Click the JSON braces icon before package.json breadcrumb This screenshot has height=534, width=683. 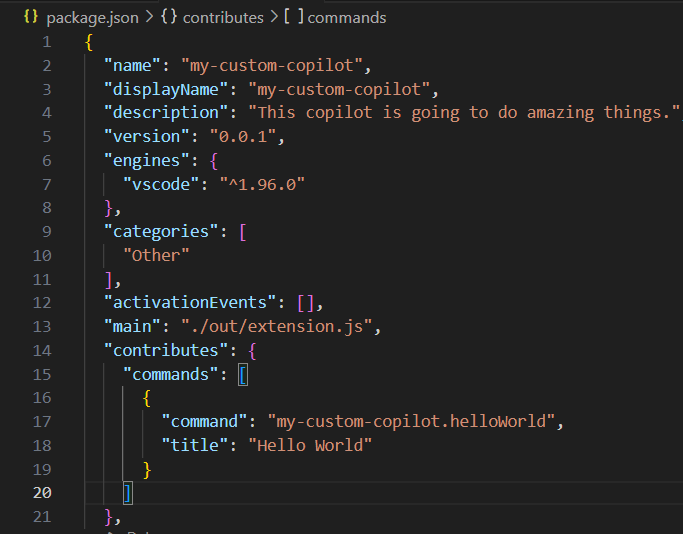tap(30, 18)
